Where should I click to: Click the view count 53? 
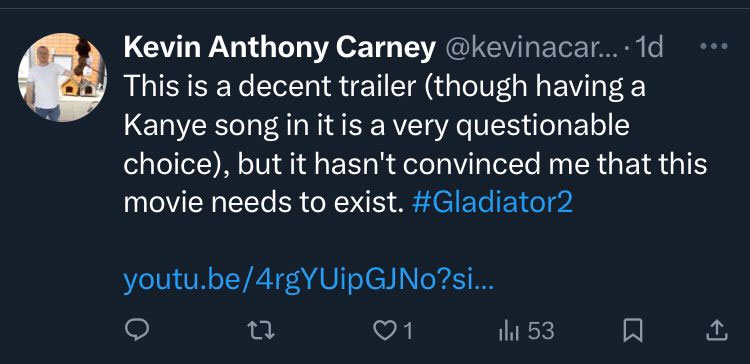[x=541, y=331]
